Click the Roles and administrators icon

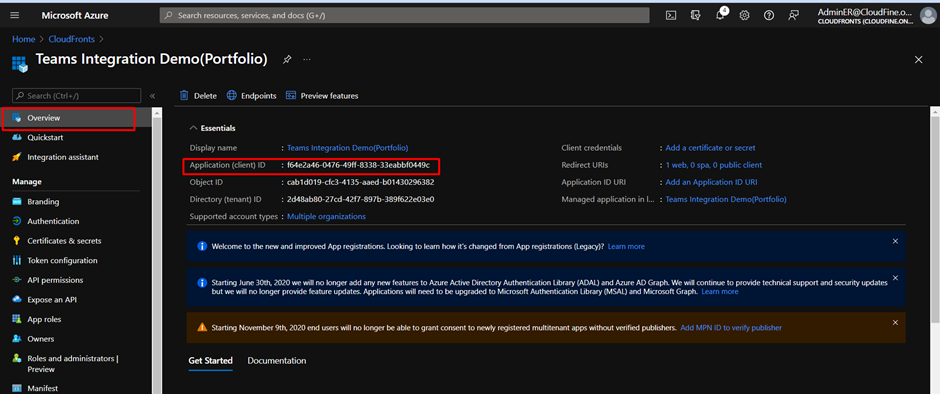coord(17,359)
